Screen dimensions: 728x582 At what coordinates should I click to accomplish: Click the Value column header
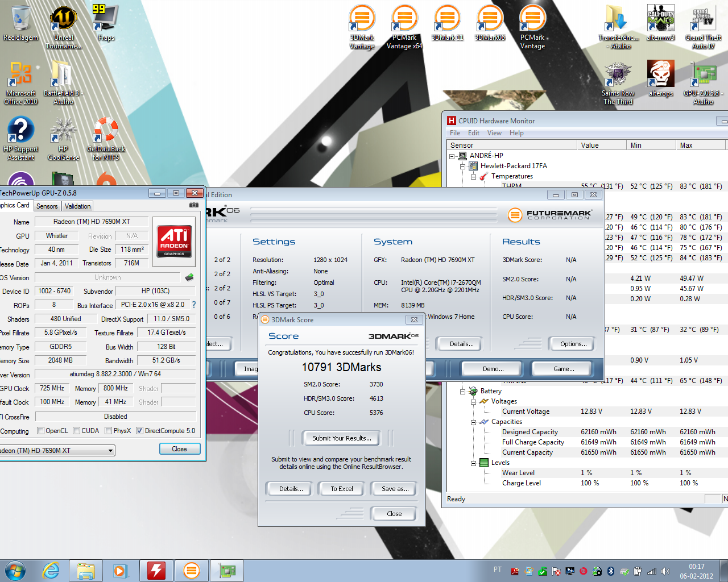tap(602, 145)
